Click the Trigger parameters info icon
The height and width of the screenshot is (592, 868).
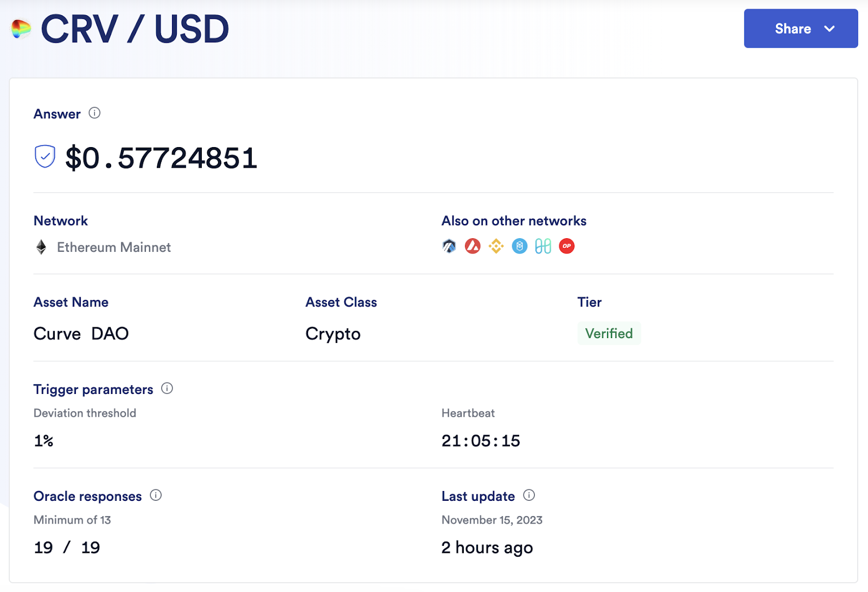point(167,389)
